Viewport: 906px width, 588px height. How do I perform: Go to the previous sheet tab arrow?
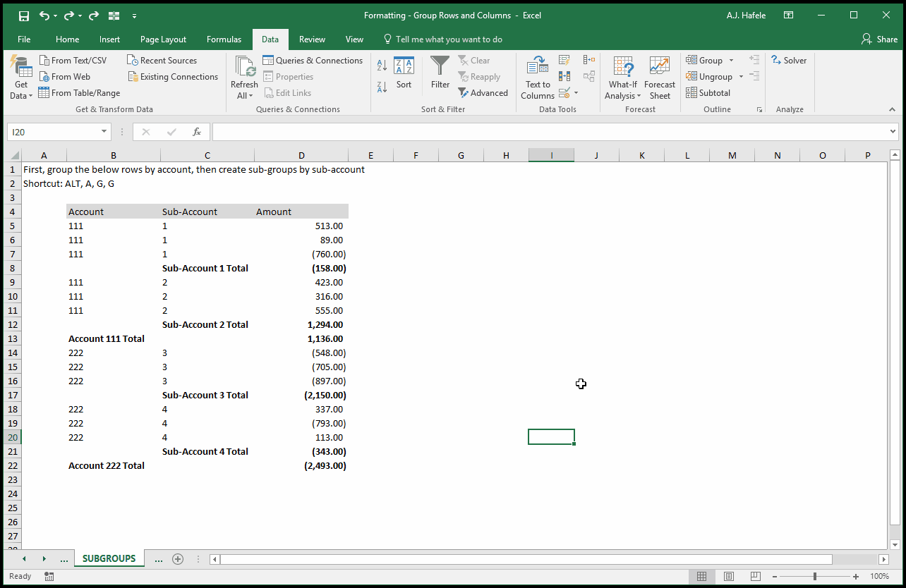pos(24,559)
